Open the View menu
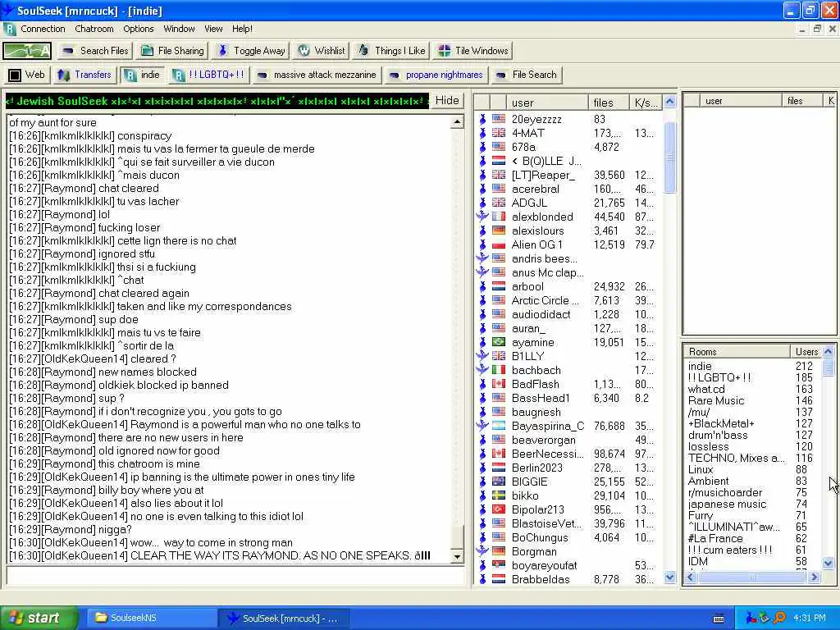The image size is (840, 630). [213, 29]
